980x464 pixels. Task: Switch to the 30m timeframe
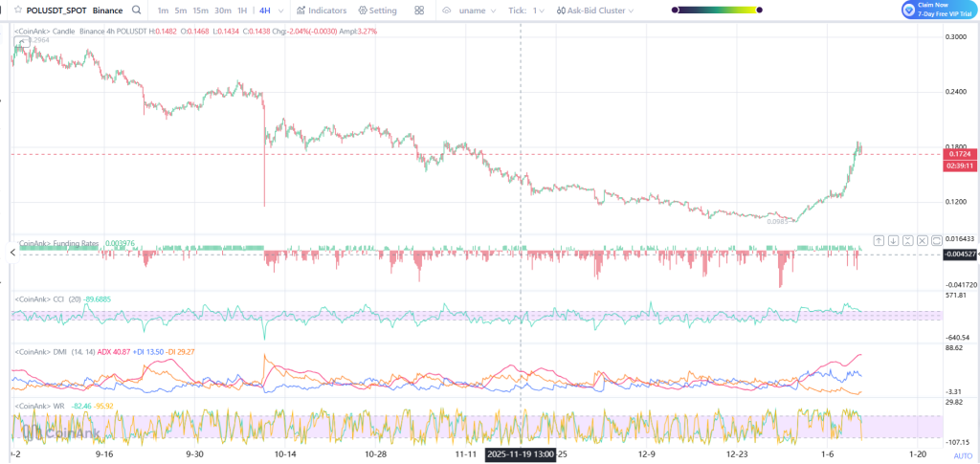[222, 11]
